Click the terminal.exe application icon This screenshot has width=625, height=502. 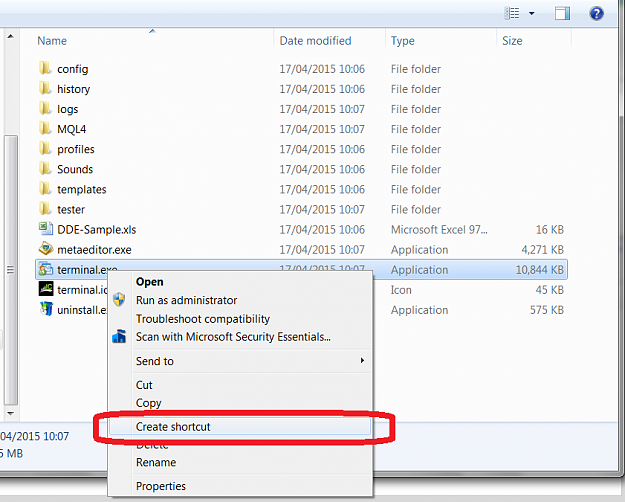(x=45, y=269)
